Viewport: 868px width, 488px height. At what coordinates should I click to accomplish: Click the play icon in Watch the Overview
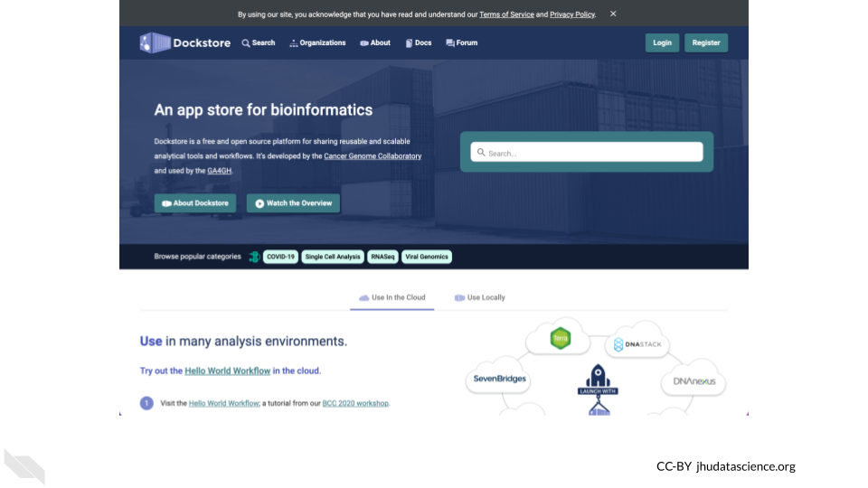pos(259,203)
